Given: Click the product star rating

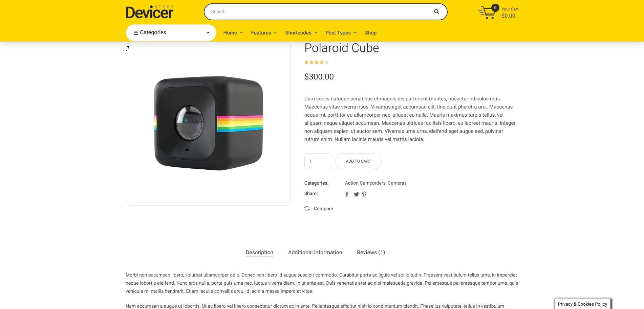Looking at the screenshot, I should pyautogui.click(x=317, y=62).
